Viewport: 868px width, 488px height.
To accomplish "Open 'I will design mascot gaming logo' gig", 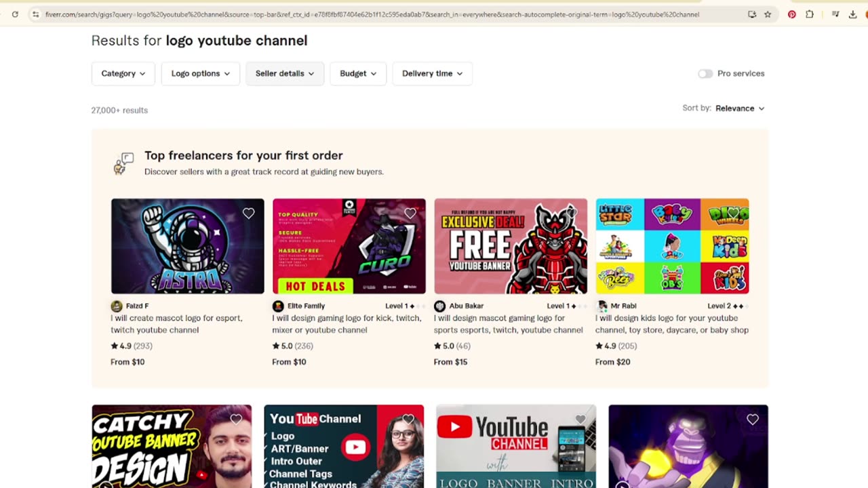I will [x=508, y=324].
